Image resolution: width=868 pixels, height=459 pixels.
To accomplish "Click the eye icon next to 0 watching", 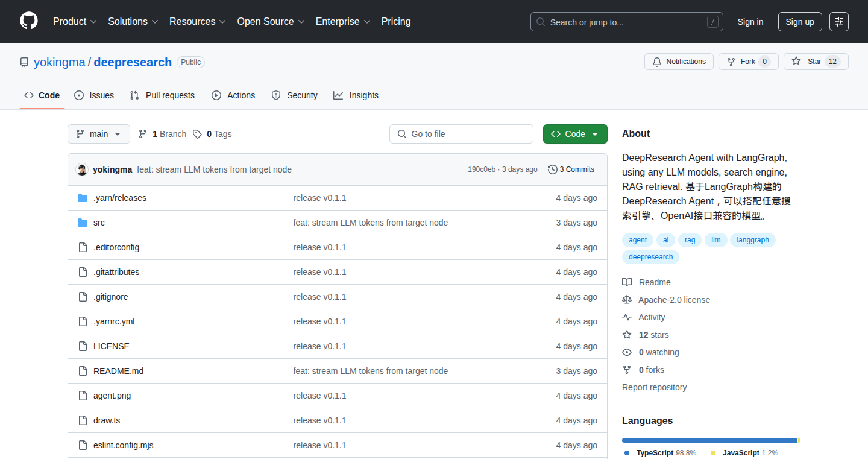I will (627, 352).
